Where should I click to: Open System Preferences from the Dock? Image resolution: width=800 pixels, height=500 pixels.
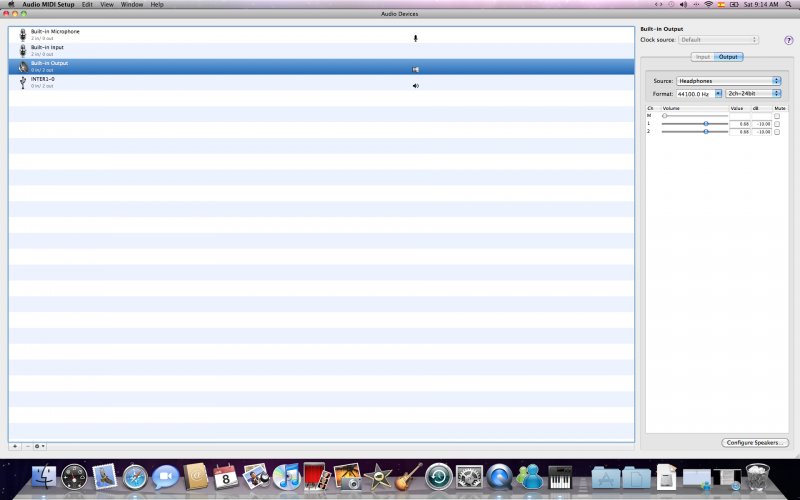469,478
